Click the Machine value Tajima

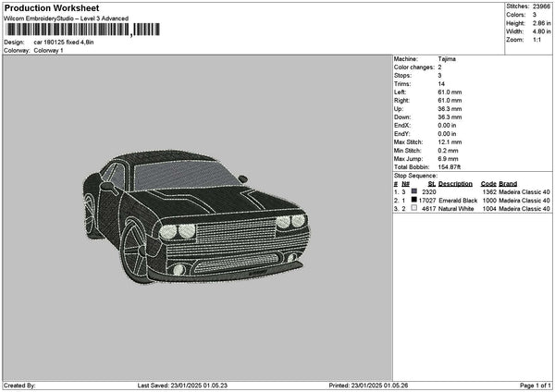coord(447,58)
